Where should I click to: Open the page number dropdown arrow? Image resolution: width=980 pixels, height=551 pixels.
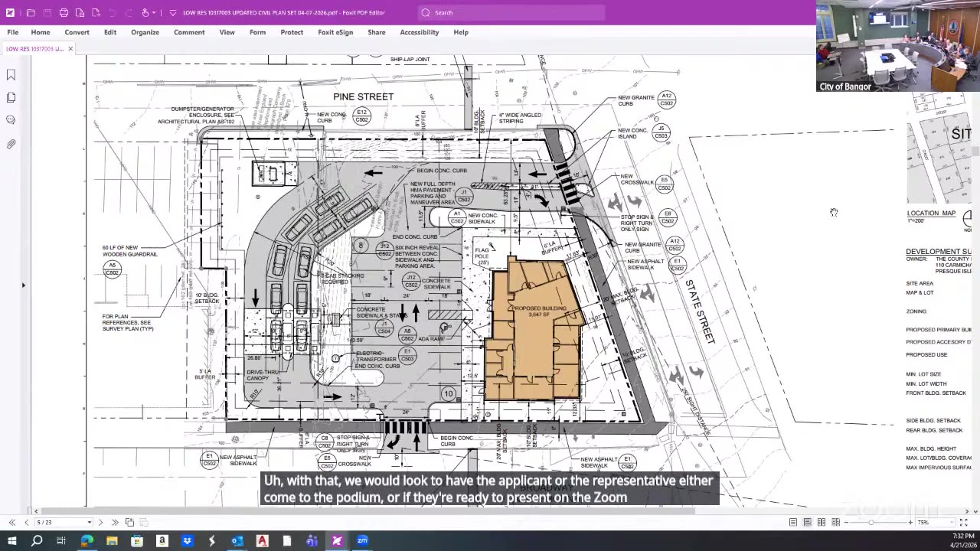pyautogui.click(x=89, y=522)
